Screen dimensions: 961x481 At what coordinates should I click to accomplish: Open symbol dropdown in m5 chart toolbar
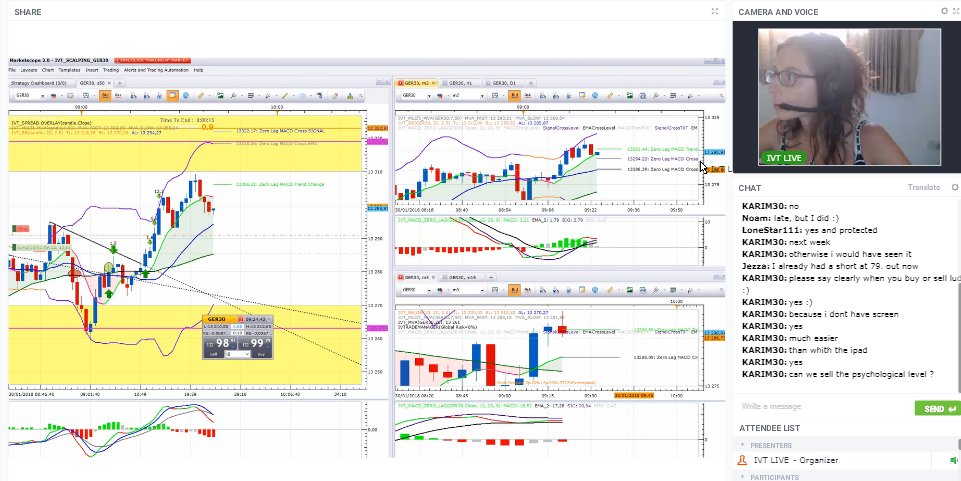[429, 290]
